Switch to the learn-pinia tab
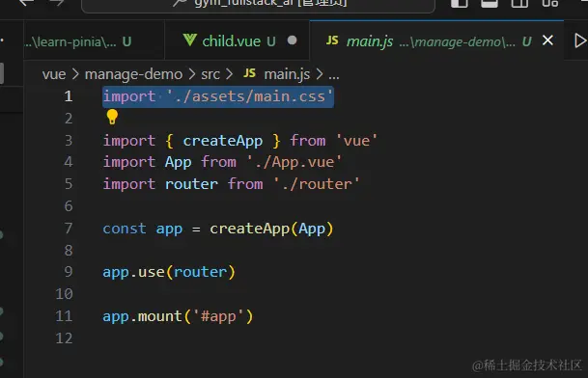Viewport: 588px width, 378px height. [x=94, y=40]
